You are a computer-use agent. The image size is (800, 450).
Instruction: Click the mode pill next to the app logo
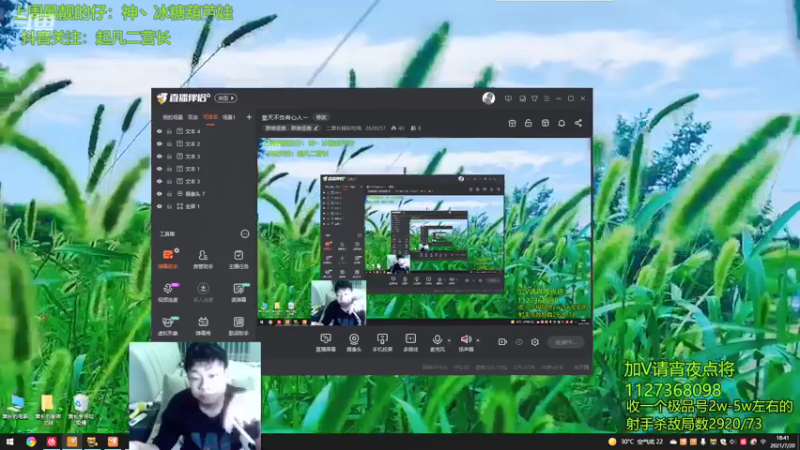[226, 98]
